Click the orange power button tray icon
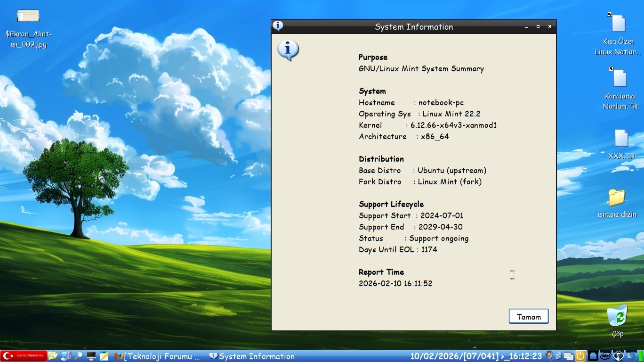 click(580, 356)
